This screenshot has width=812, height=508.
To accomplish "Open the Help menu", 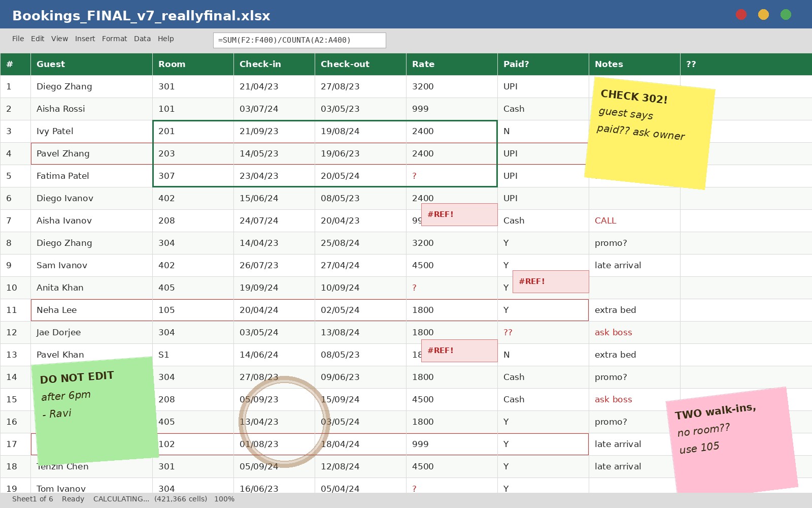I will [165, 39].
